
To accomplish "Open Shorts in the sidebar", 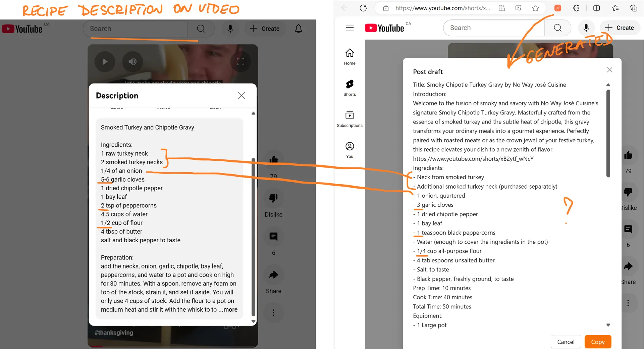I will pos(350,88).
